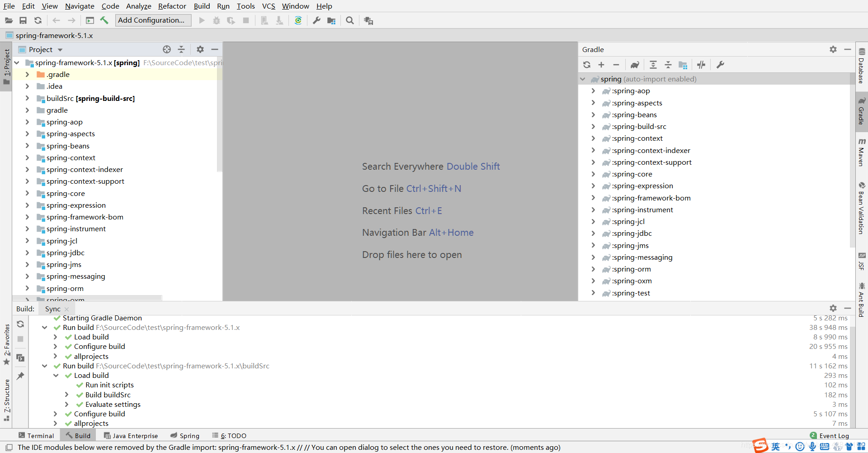
Task: Open the Event Log button
Action: [830, 435]
